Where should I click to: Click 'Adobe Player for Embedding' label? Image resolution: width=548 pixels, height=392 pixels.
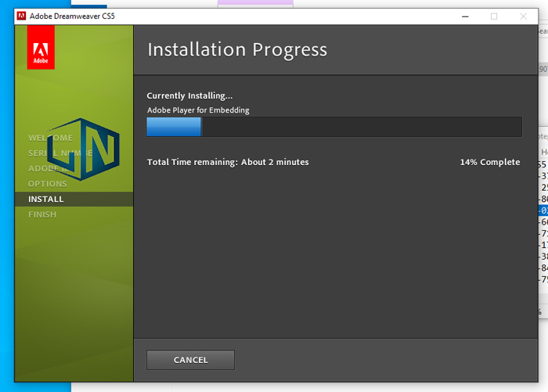(x=198, y=110)
